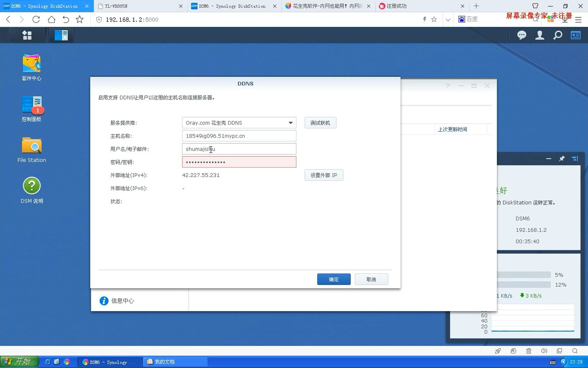The height and width of the screenshot is (368, 588).
Task: Click the 设置外部 IP button
Action: (324, 175)
